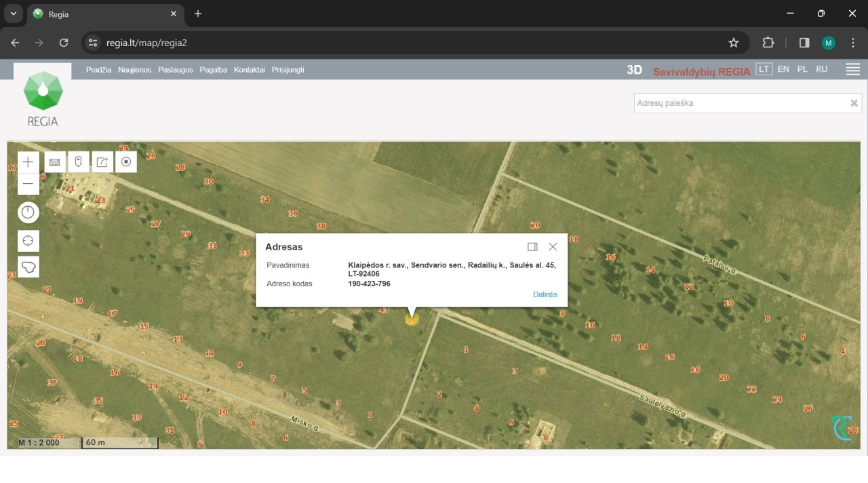Viewport: 868px width, 483px height.
Task: Maximize the Adresas popup panel
Action: pyautogui.click(x=532, y=247)
